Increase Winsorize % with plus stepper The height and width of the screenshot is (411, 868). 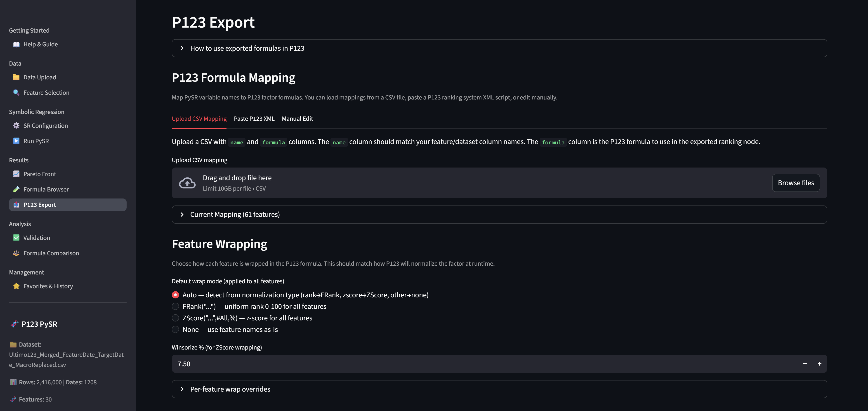click(819, 364)
